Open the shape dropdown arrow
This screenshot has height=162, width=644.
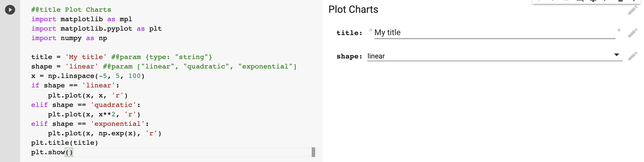coord(617,55)
